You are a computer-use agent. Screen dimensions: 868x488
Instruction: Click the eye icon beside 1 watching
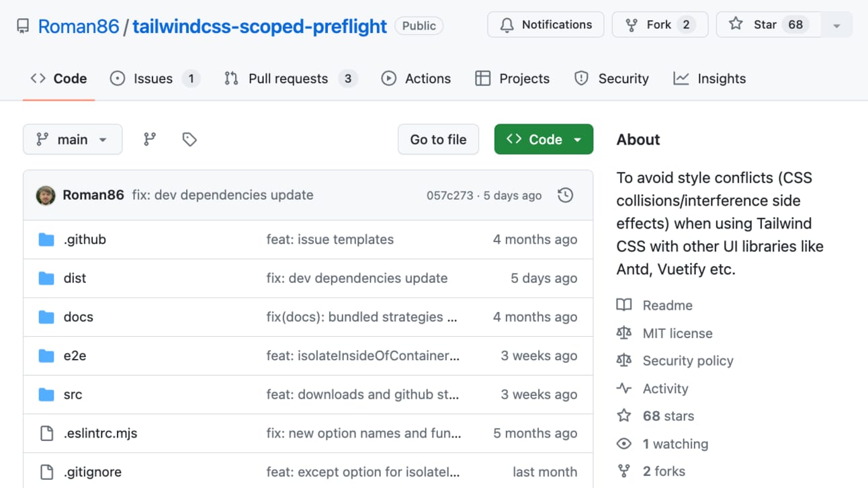pyautogui.click(x=624, y=444)
